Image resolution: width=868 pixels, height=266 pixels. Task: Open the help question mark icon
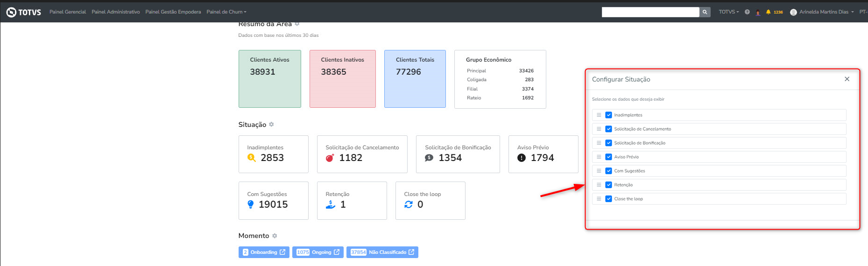pyautogui.click(x=747, y=12)
